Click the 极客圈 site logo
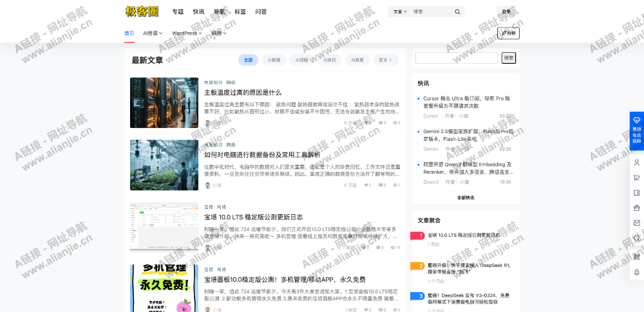The image size is (644, 312). (x=142, y=12)
